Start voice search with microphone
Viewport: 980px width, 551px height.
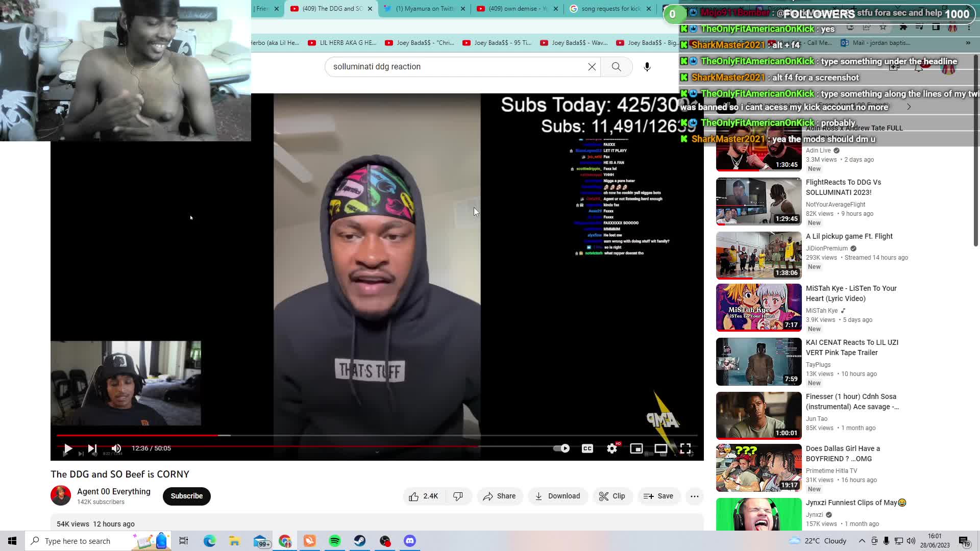(x=647, y=67)
